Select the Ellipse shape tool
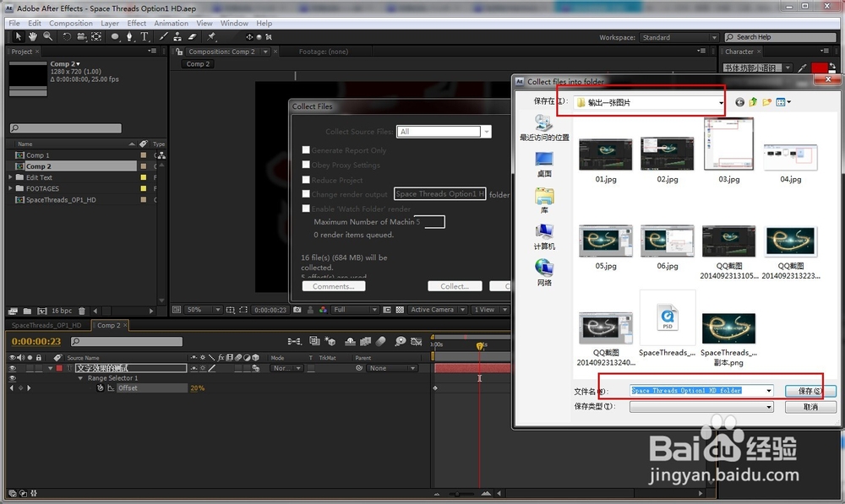 point(115,36)
